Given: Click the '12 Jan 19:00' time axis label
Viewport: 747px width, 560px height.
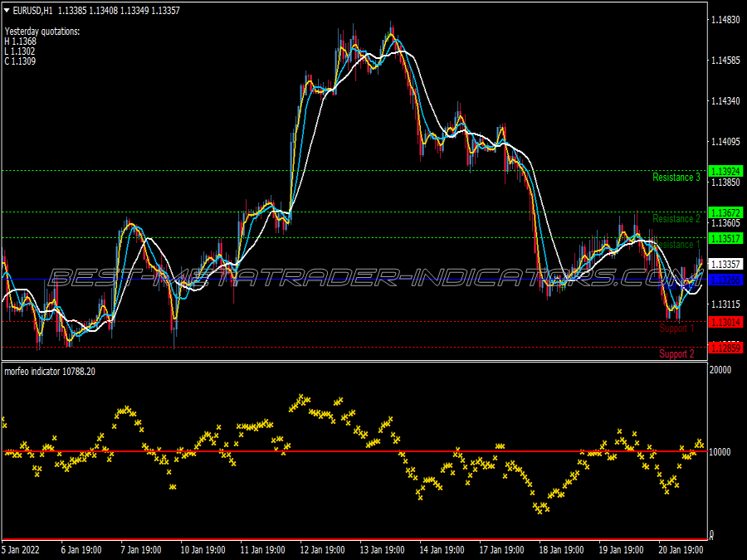Looking at the screenshot, I should coord(323,549).
